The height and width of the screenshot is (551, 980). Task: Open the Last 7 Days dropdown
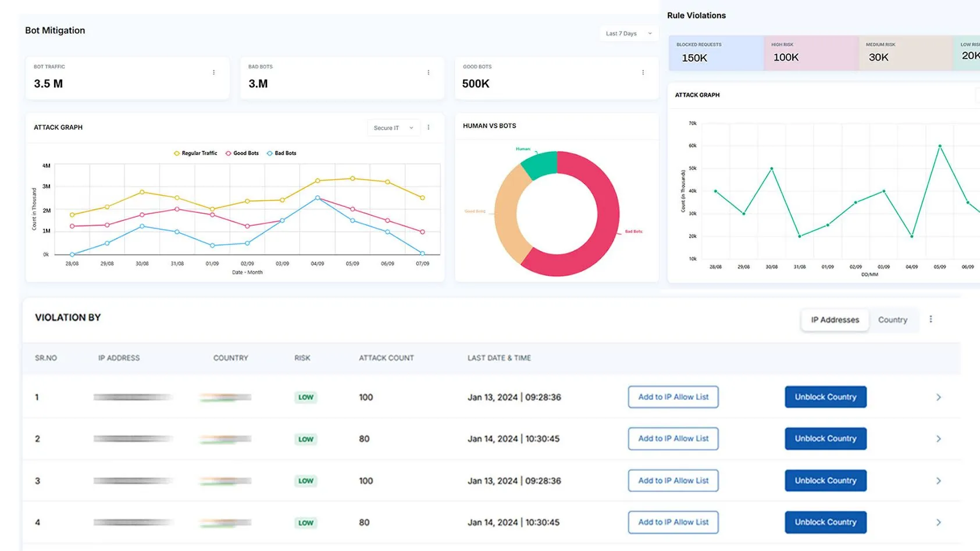click(x=628, y=34)
